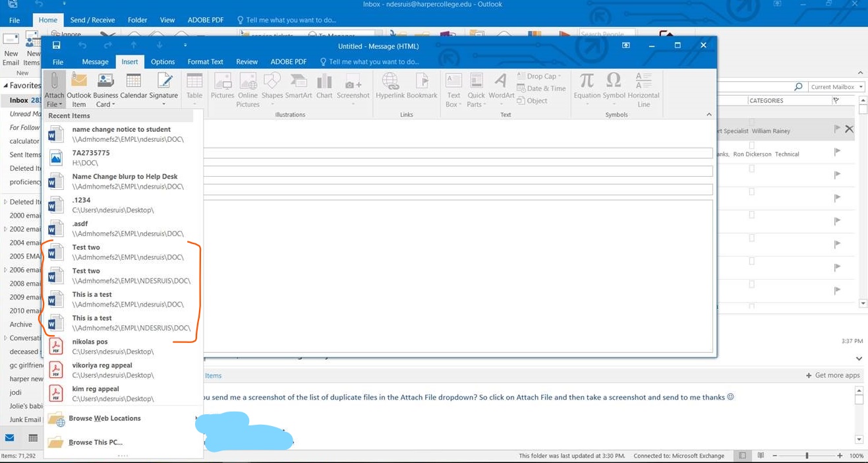
Task: Switch to the Review tab
Action: coord(247,61)
